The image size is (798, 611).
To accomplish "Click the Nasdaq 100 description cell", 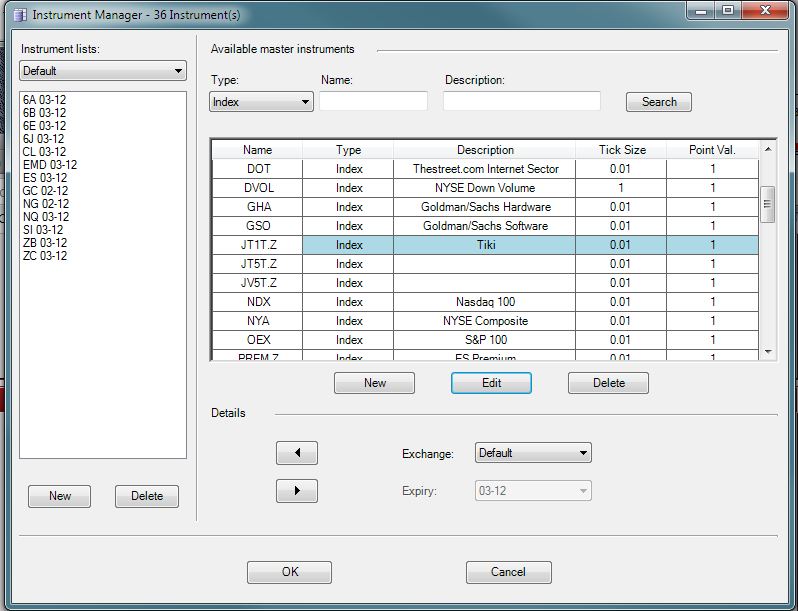I will [x=485, y=302].
